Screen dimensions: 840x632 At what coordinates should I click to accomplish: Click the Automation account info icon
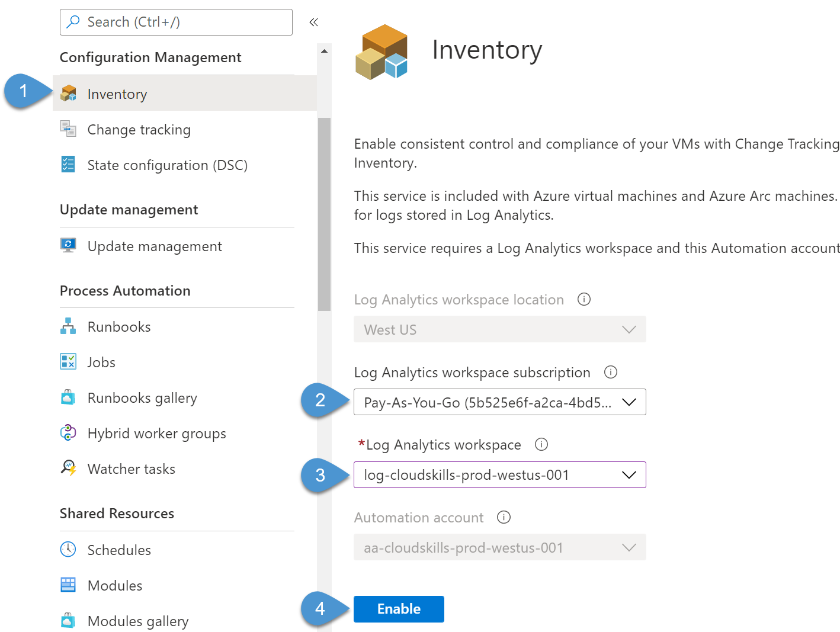pyautogui.click(x=504, y=517)
